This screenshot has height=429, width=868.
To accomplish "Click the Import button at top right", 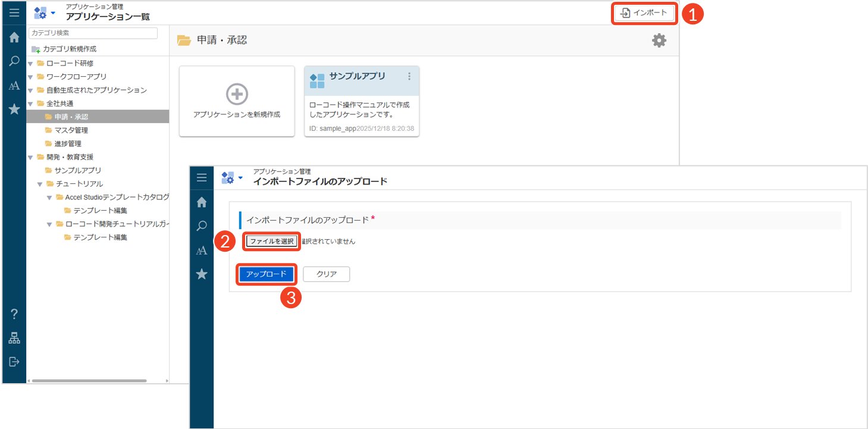I will pyautogui.click(x=644, y=12).
